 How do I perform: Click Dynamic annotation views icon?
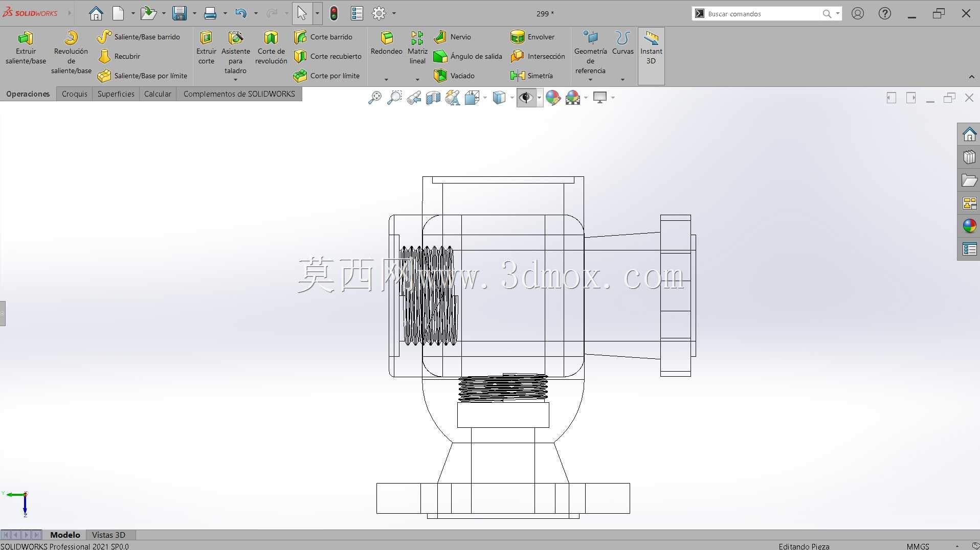[453, 98]
